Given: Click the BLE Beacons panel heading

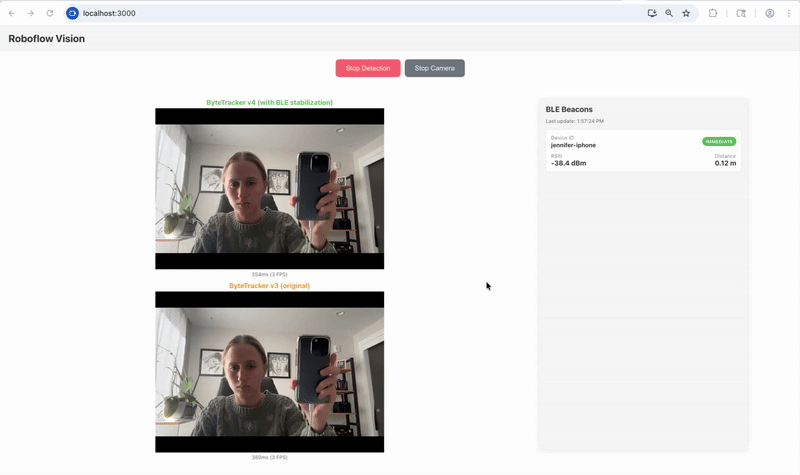Looking at the screenshot, I should point(569,109).
